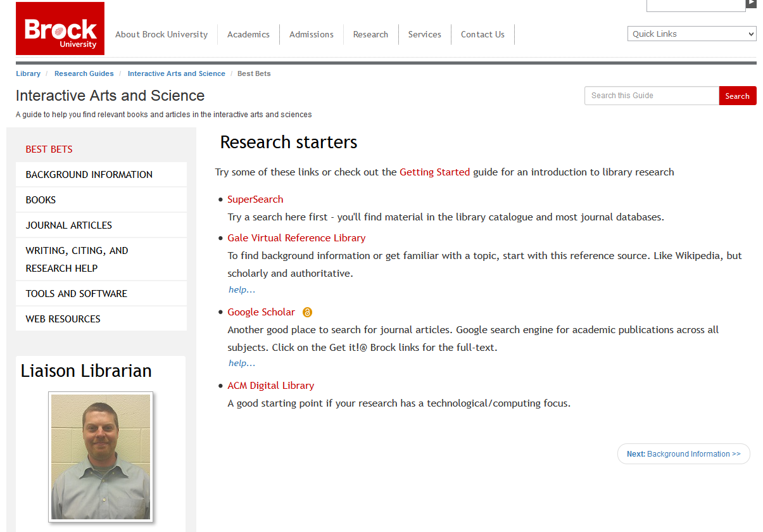Click the arrow button beside the top search box
763x532 pixels.
tap(752, 3)
